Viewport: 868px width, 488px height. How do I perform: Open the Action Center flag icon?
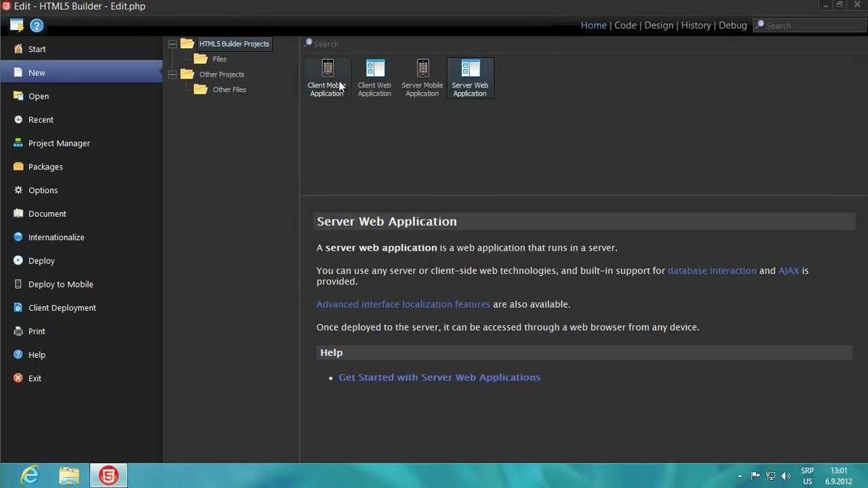755,476
